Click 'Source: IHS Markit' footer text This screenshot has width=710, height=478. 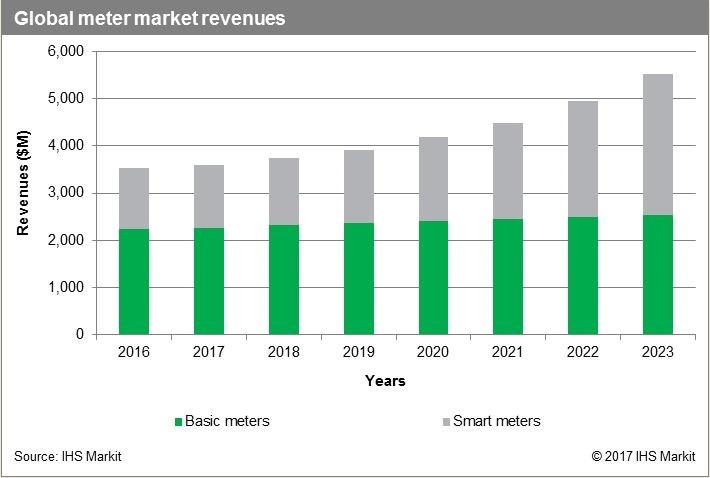click(x=68, y=456)
